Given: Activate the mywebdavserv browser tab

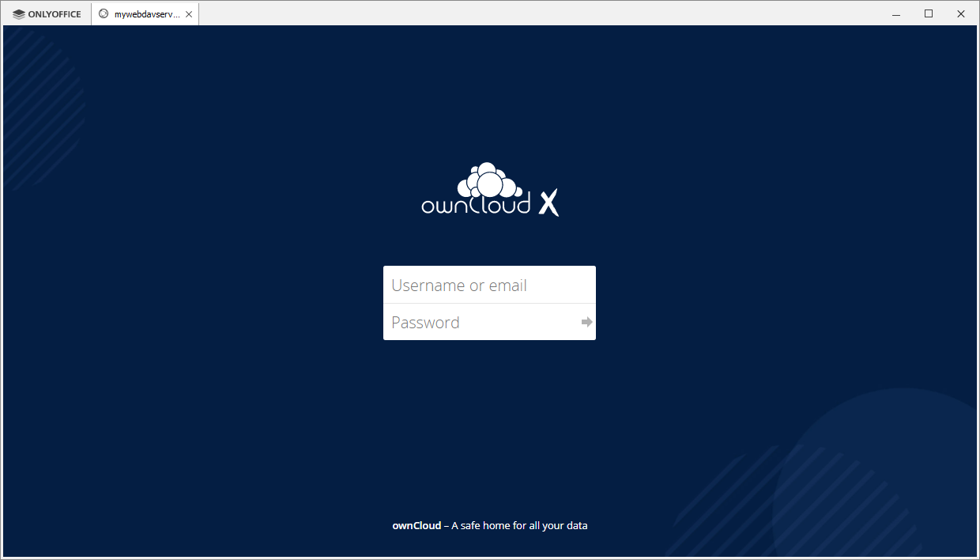Looking at the screenshot, I should point(142,13).
